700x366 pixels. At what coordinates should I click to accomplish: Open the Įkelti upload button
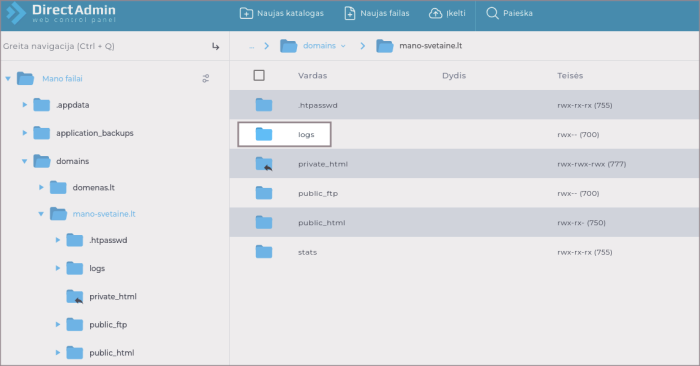pos(447,13)
